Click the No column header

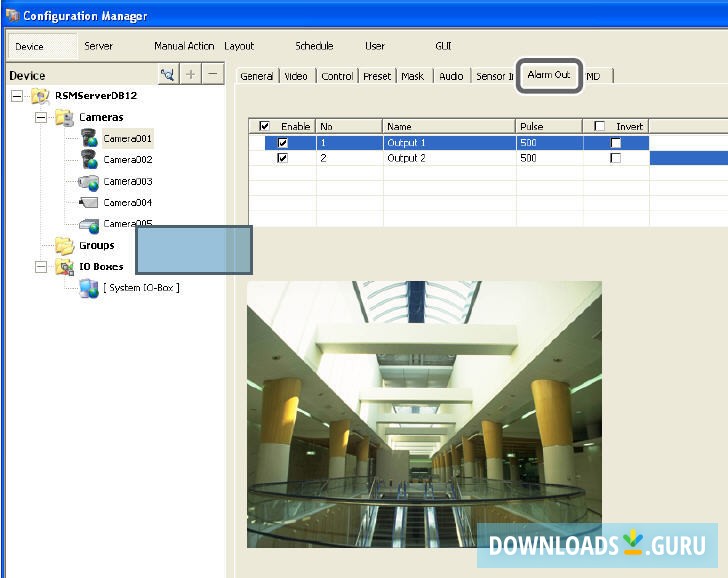pos(349,126)
